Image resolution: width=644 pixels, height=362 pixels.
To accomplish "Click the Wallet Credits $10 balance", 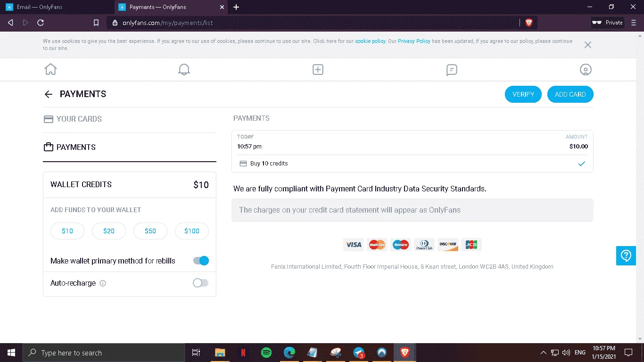I will point(201,185).
